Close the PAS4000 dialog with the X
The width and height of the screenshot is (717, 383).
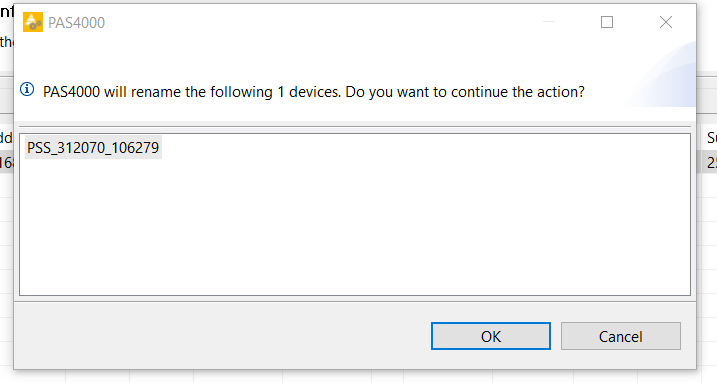(x=666, y=22)
